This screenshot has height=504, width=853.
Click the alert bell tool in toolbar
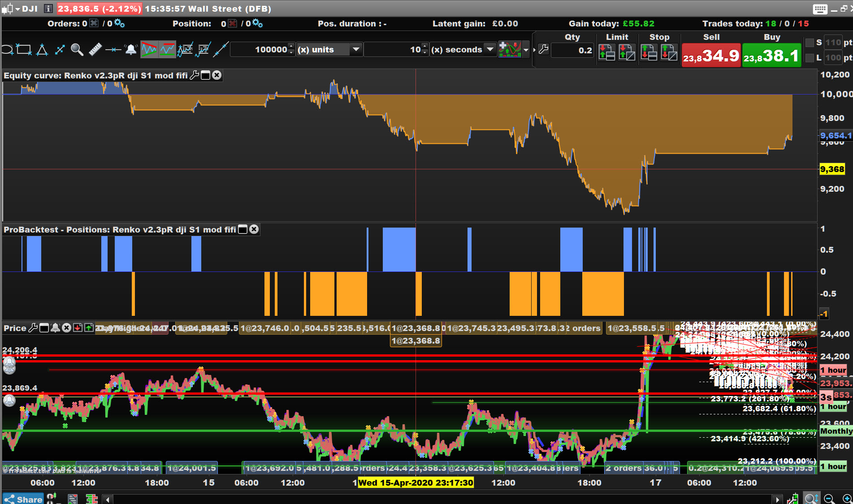pos(130,49)
